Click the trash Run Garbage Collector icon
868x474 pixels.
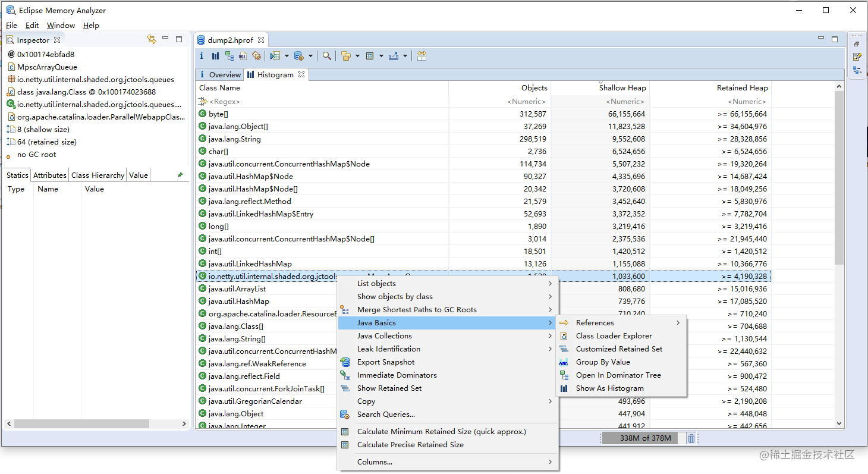691,438
